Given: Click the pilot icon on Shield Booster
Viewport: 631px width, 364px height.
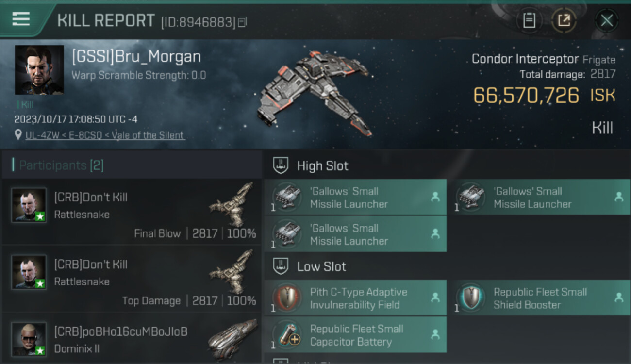Looking at the screenshot, I should point(619,298).
